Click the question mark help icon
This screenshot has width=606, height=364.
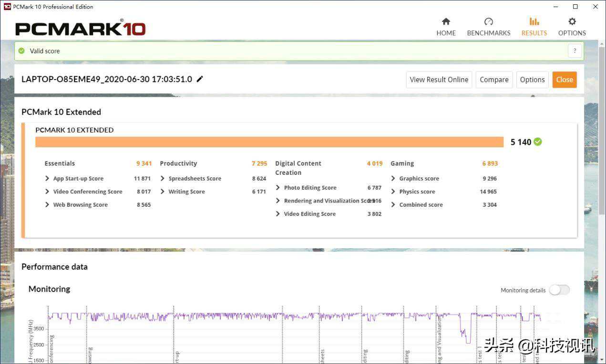pos(575,51)
